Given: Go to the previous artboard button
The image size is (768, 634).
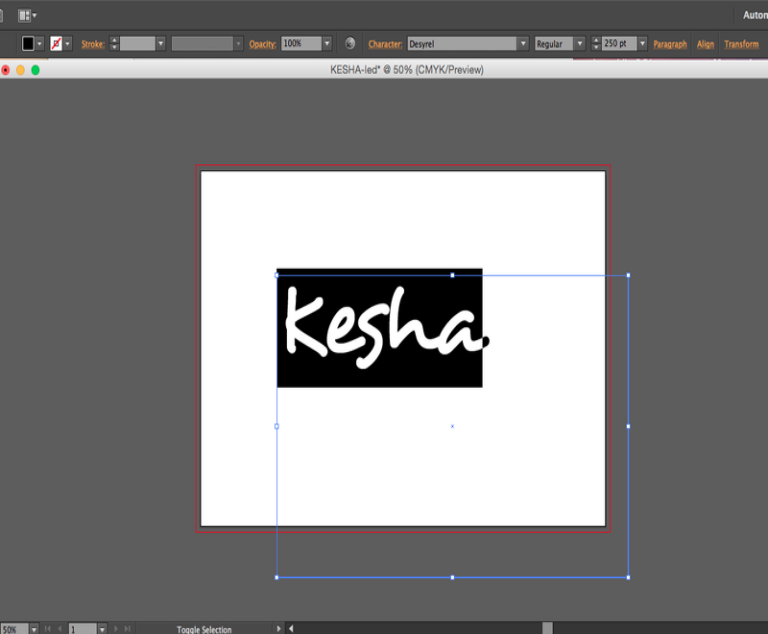Looking at the screenshot, I should pos(60,629).
